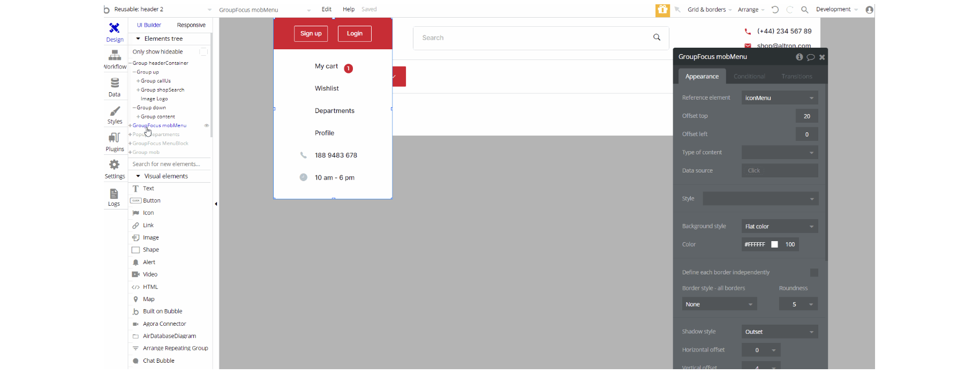980x374 pixels.
Task: Check Define each border independently
Action: click(x=814, y=273)
